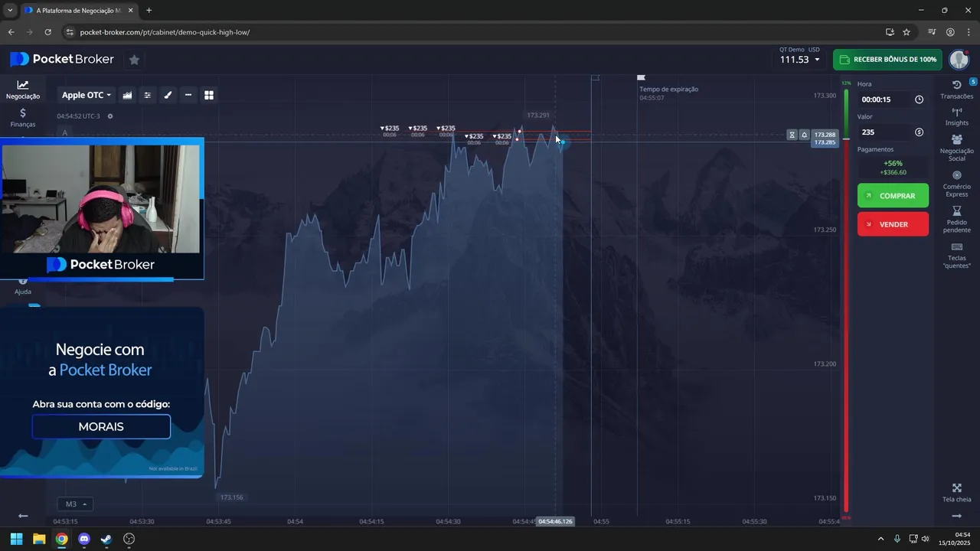Click the horizontal line tool icon
The width and height of the screenshot is (980, 551).
[188, 95]
